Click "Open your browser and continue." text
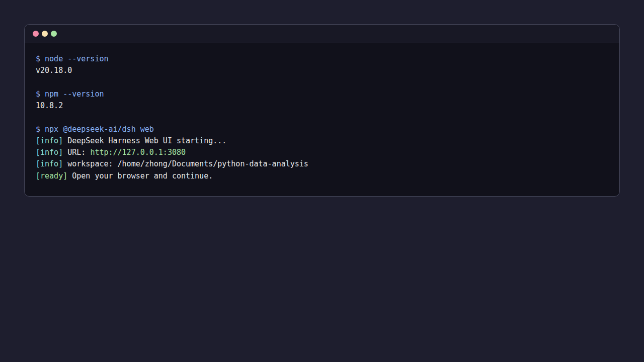Screen dimensions: 644x362 coord(142,176)
